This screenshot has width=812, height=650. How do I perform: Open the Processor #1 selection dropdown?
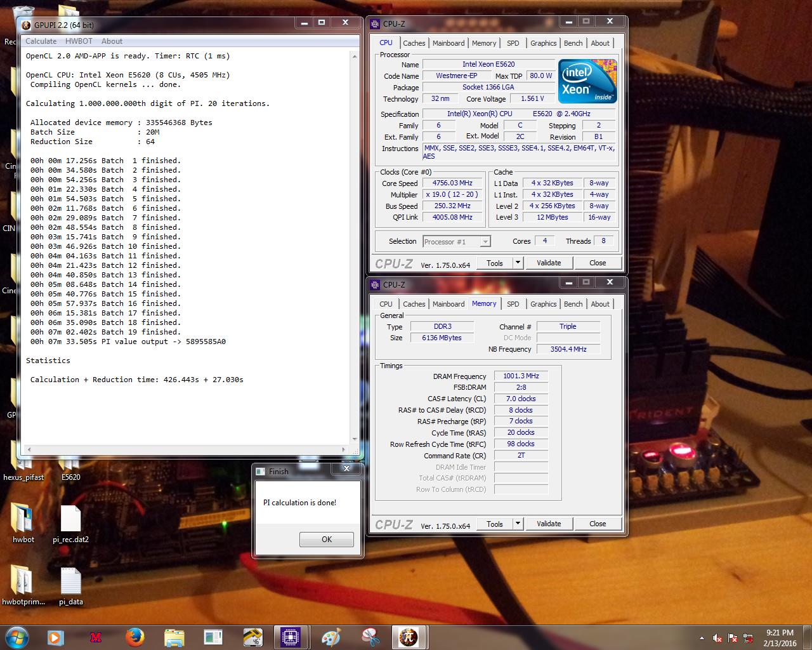(x=456, y=241)
